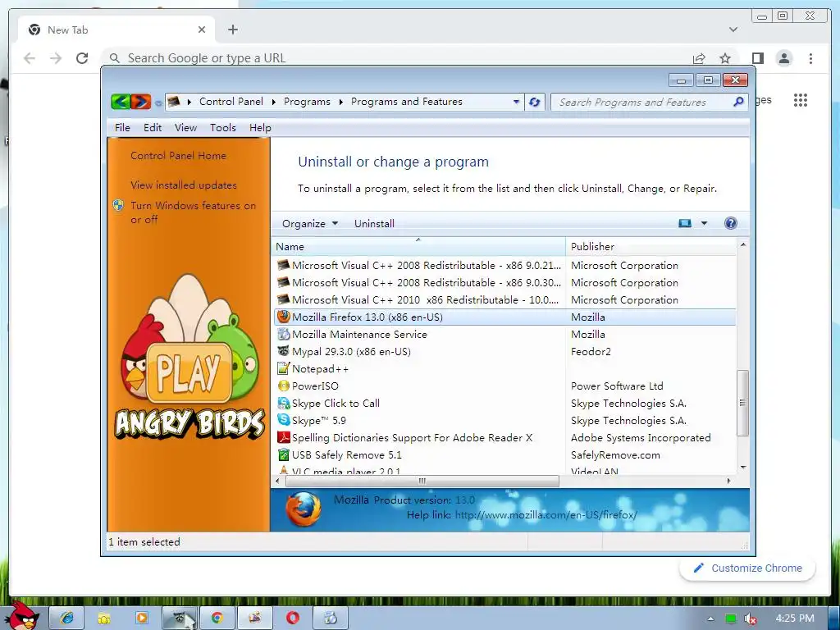The width and height of the screenshot is (840, 630).
Task: Open the File menu
Action: (x=122, y=127)
